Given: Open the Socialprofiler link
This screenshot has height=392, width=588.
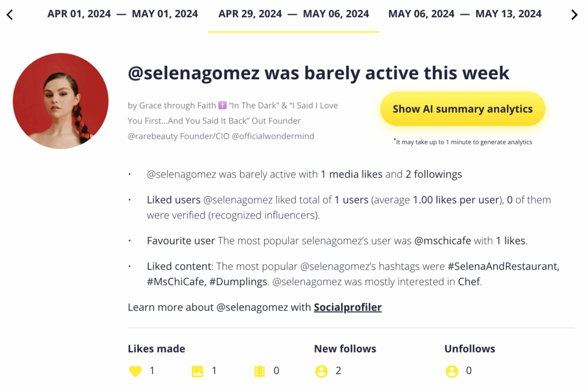Looking at the screenshot, I should [347, 307].
